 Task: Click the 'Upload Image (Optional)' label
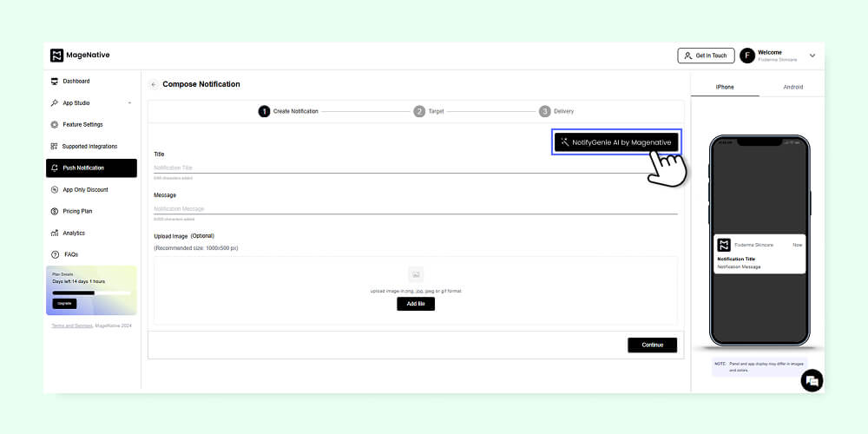pos(184,236)
